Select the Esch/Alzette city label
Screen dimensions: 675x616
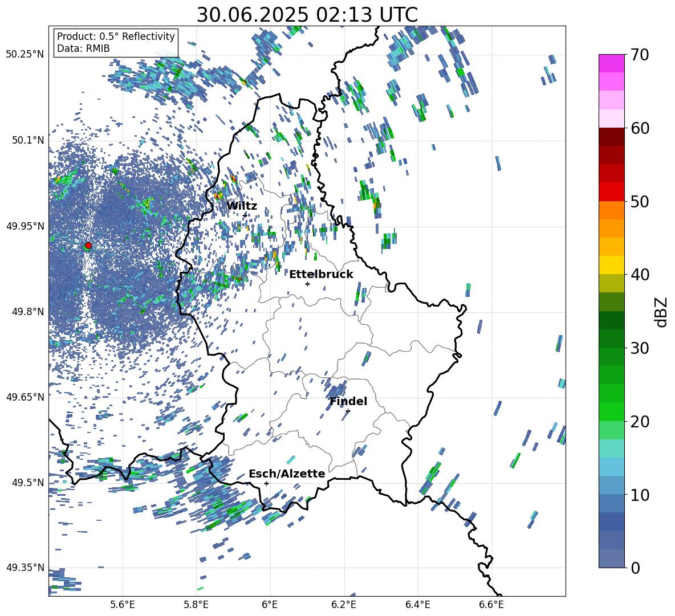287,474
